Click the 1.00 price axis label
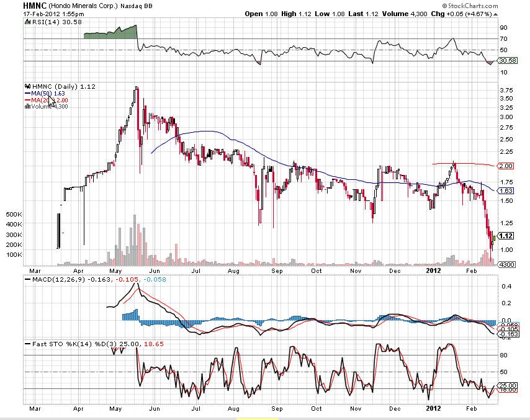Image resolution: width=530 pixels, height=420 pixels. coord(506,249)
